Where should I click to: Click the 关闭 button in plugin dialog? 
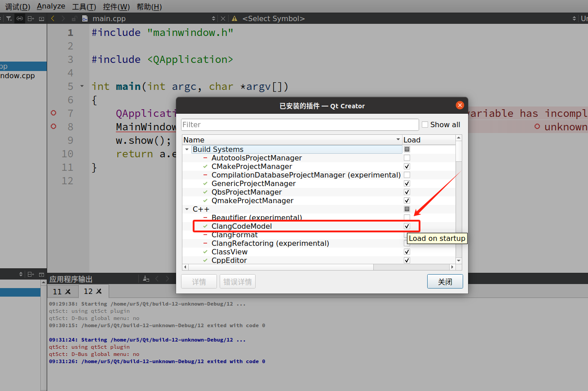pyautogui.click(x=445, y=282)
